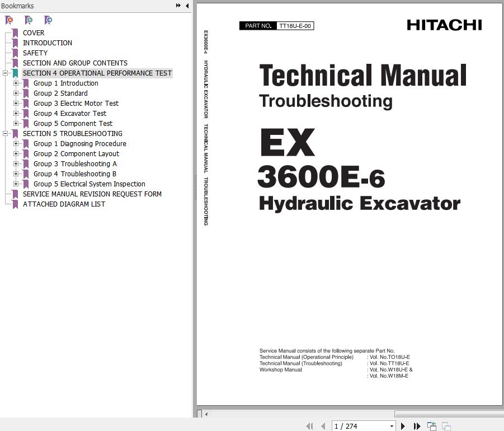504x431 pixels.
Task: Open the INTRODUCTION bookmark
Action: click(47, 43)
